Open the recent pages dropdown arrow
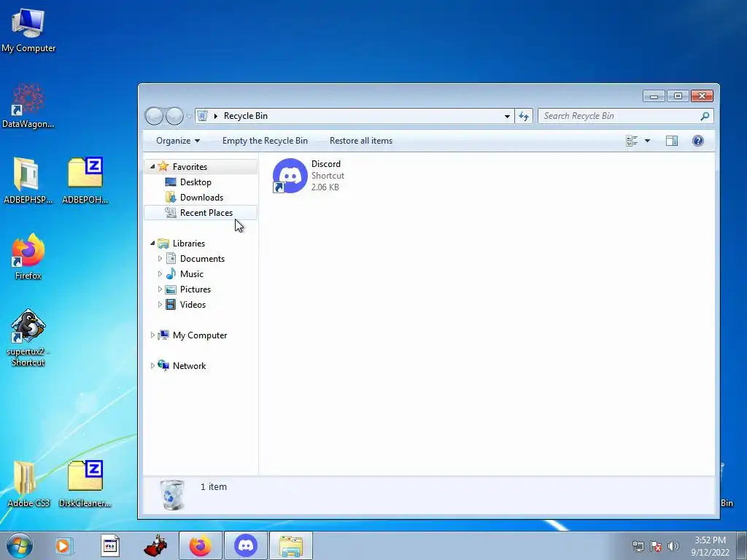747x560 pixels. (189, 116)
